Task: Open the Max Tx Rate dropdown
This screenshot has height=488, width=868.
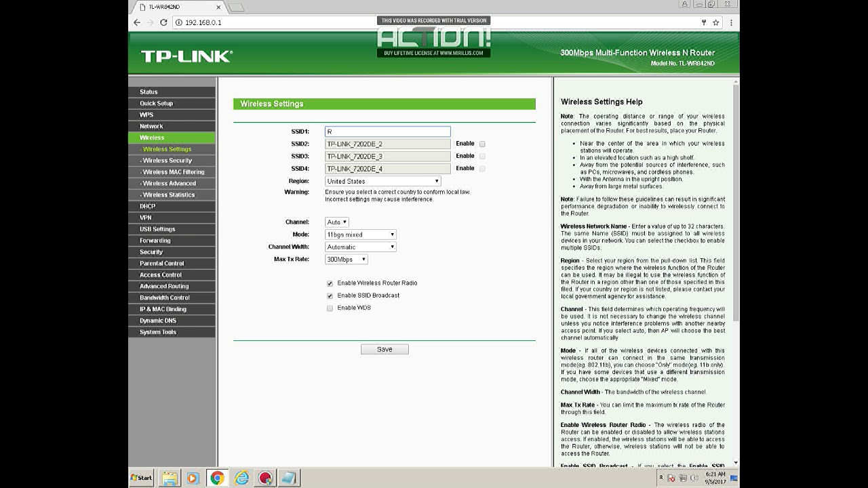Action: coord(347,259)
